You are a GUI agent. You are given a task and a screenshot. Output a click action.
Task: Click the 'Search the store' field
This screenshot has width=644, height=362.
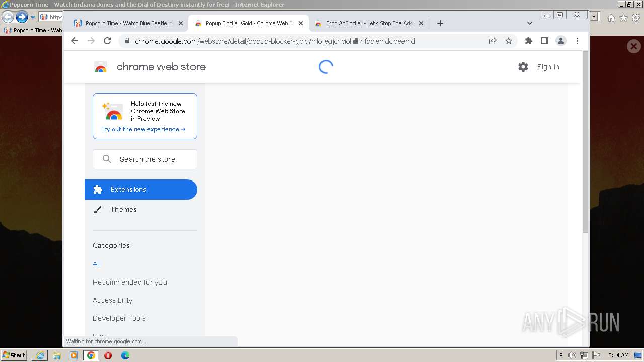point(145,159)
